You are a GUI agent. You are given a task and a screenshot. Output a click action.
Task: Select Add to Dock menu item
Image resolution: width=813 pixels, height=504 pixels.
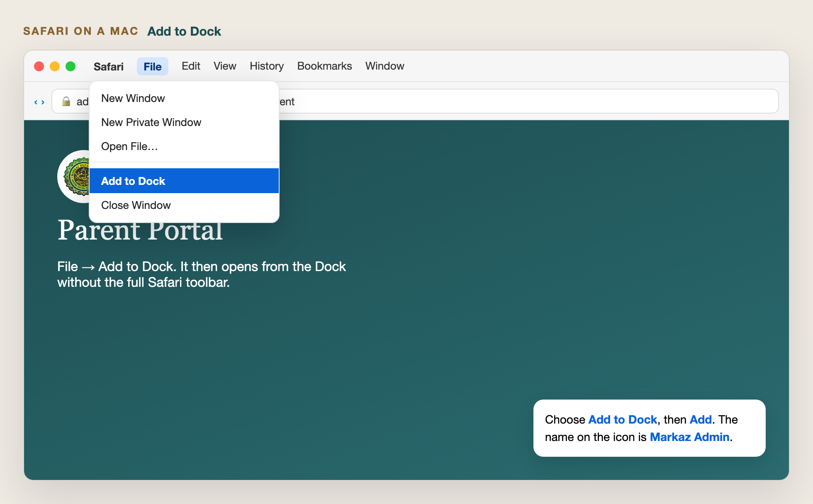184,181
